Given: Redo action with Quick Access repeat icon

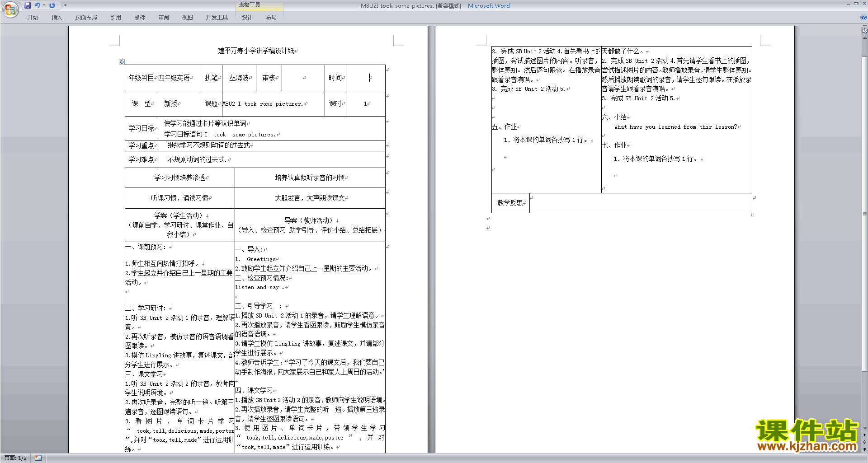Looking at the screenshot, I should [x=52, y=5].
